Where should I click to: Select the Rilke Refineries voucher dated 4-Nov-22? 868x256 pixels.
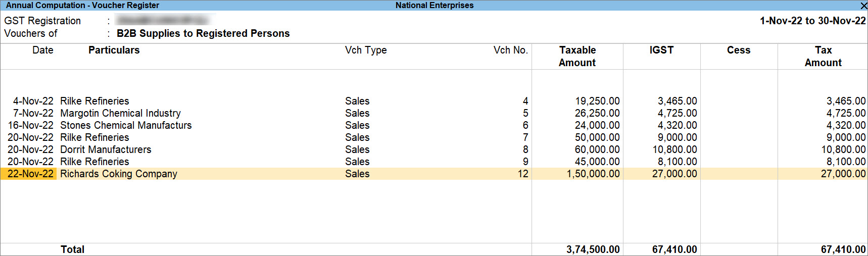coord(434,101)
